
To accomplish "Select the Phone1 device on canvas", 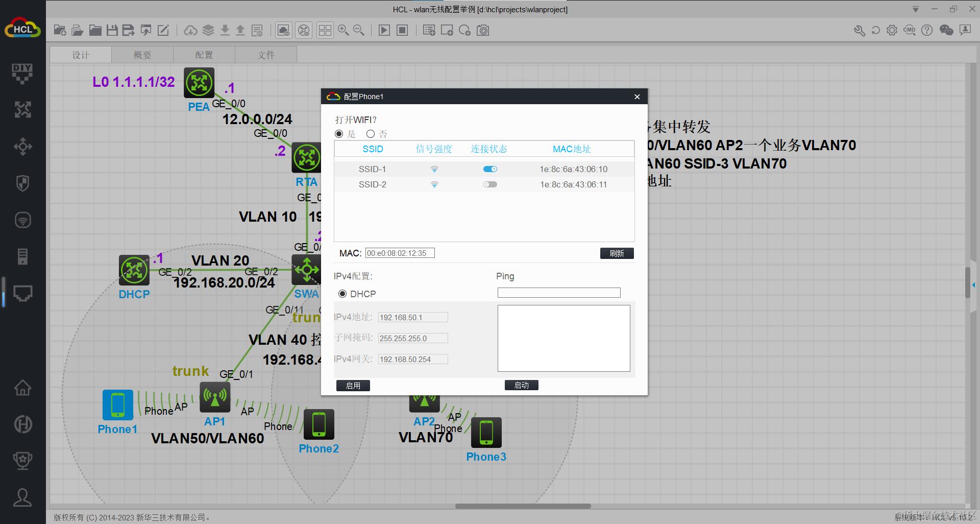I will click(118, 405).
